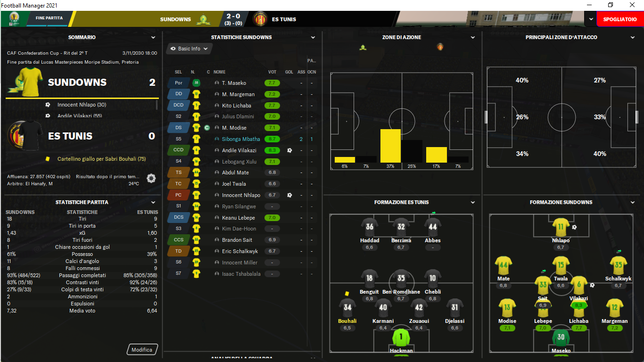Click the Spogliatoio button
Viewport: 644px width, 362px height.
620,19
